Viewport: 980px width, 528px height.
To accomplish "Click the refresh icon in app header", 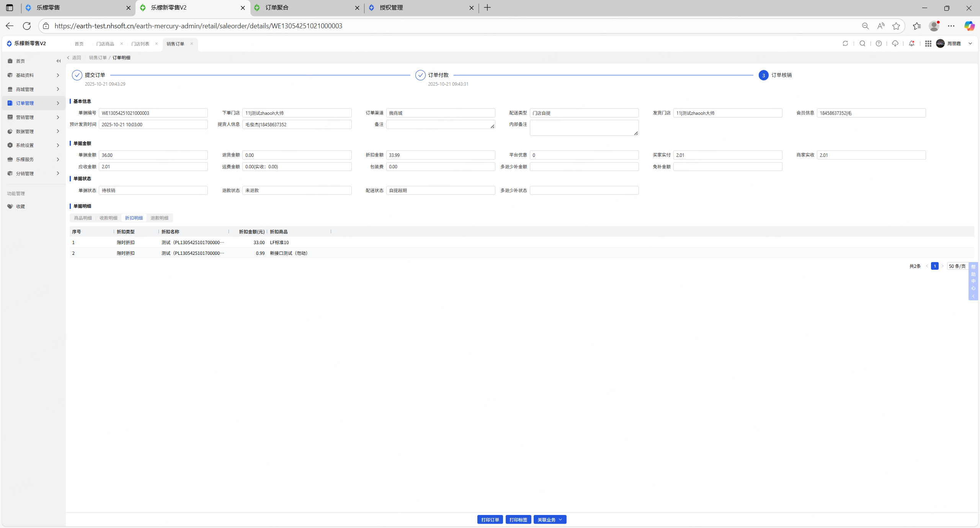I will tap(845, 44).
